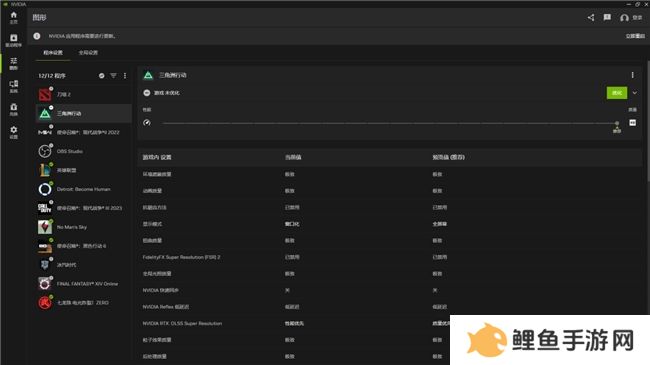Click the login avatar icon at top right

[x=624, y=18]
